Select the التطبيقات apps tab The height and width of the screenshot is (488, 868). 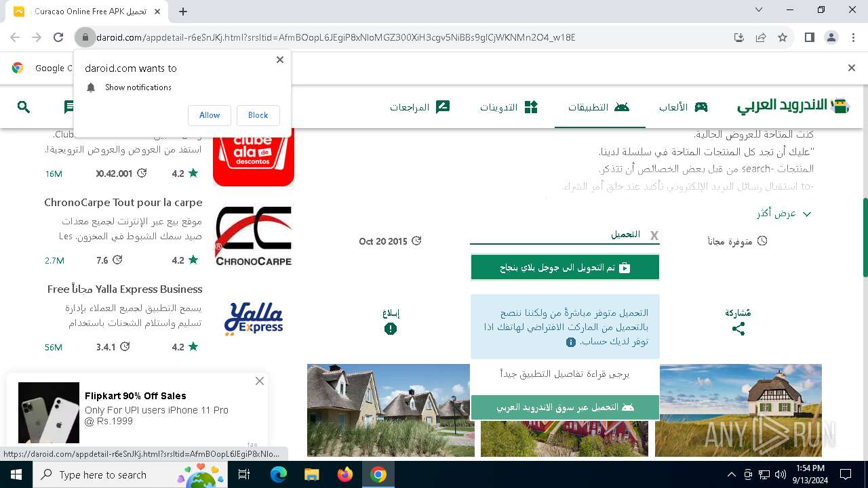click(x=599, y=107)
